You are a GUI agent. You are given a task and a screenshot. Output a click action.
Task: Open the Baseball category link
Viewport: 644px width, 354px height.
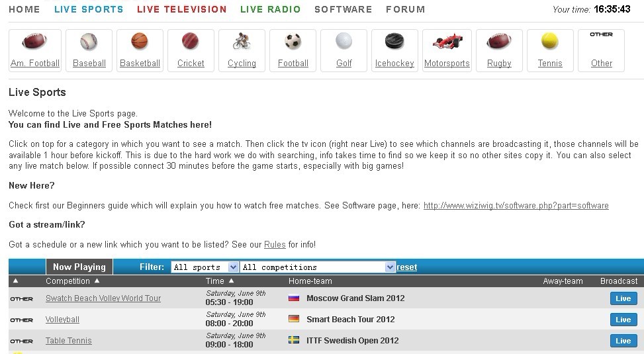[89, 64]
